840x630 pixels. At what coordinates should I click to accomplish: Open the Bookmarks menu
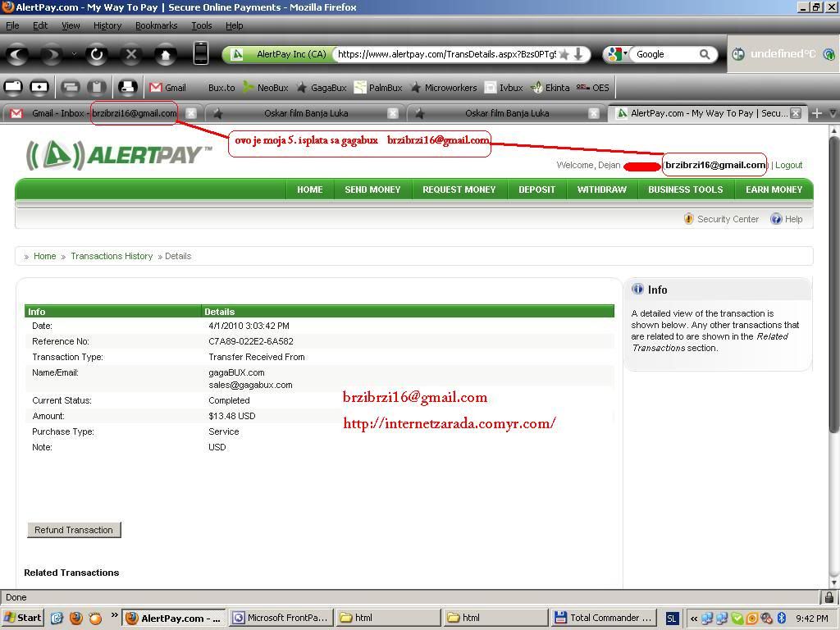click(156, 25)
